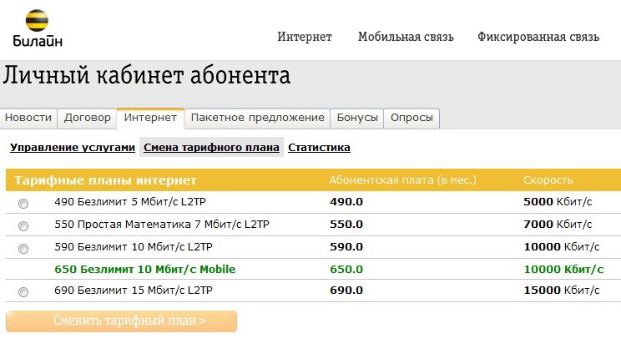The height and width of the screenshot is (364, 621).
Task: Click the Личный кабинет абонента heading
Action: point(147,75)
